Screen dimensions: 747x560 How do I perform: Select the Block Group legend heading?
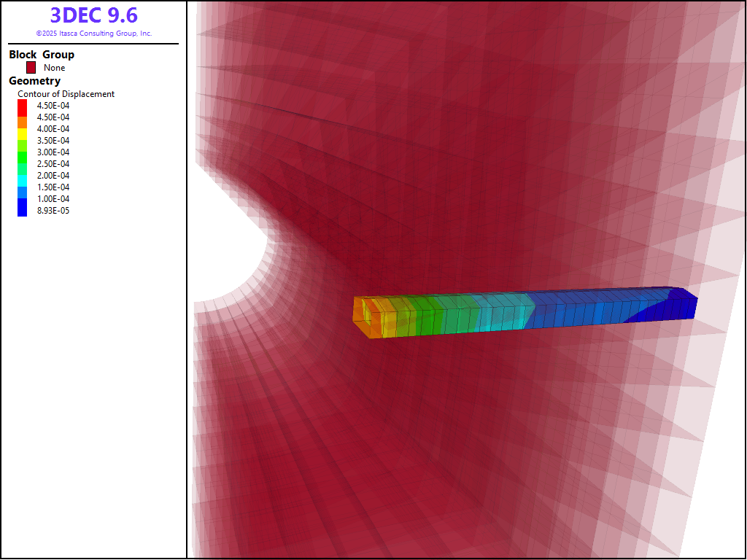tap(42, 55)
